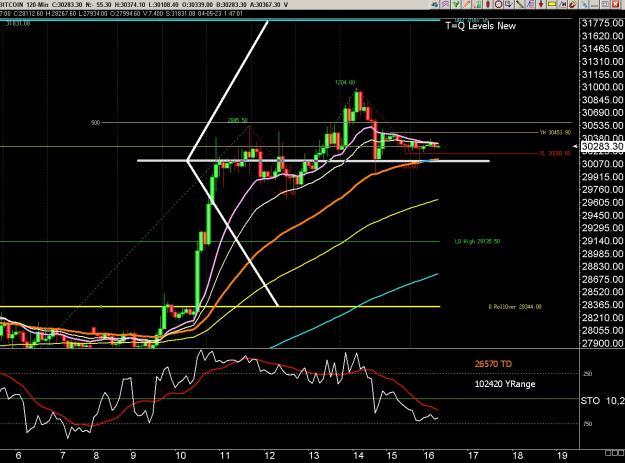Screen dimensions: 625x463
Task: Select the diagonal trendline drawing tool
Action: tap(520, 4)
